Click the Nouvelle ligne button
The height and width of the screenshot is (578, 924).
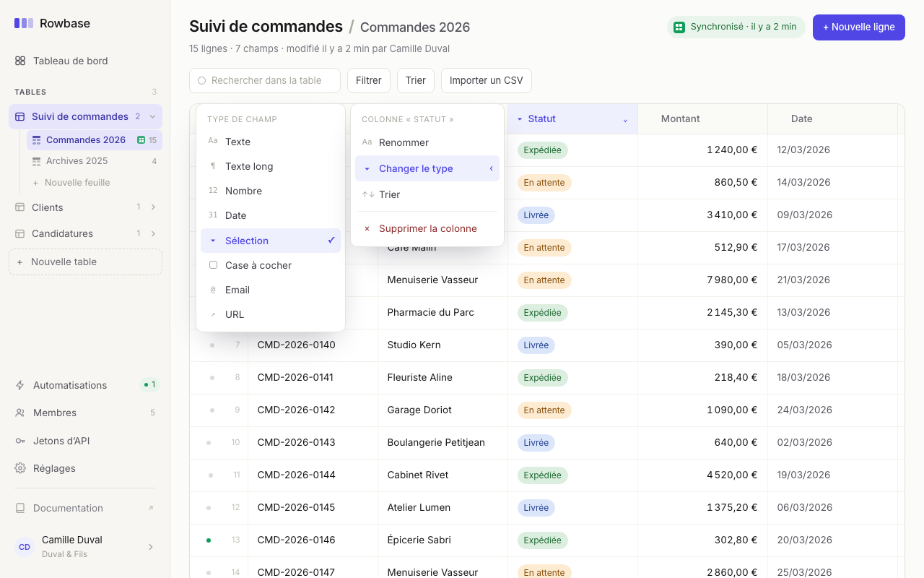tap(859, 27)
